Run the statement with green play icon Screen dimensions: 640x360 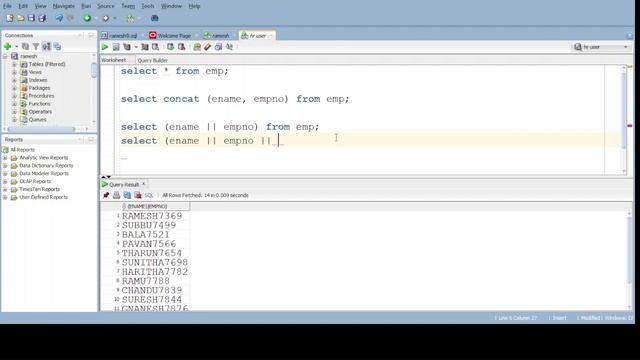point(105,47)
